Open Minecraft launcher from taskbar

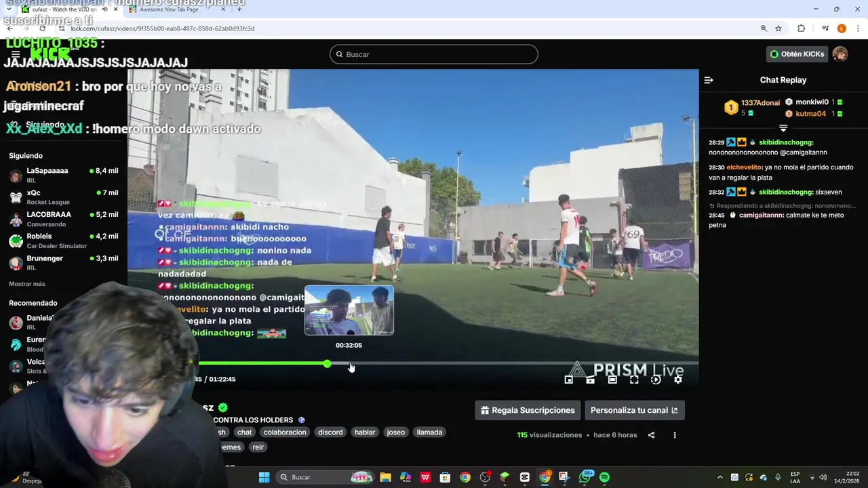click(505, 477)
